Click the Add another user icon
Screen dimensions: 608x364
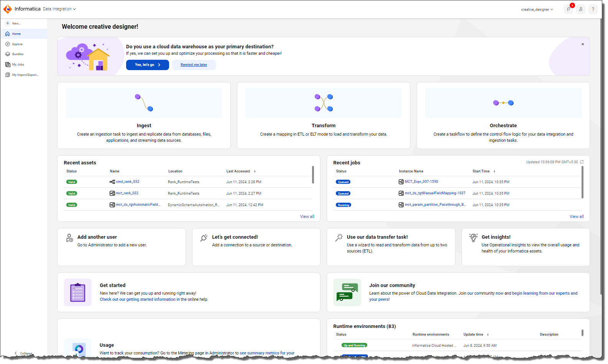coord(69,238)
